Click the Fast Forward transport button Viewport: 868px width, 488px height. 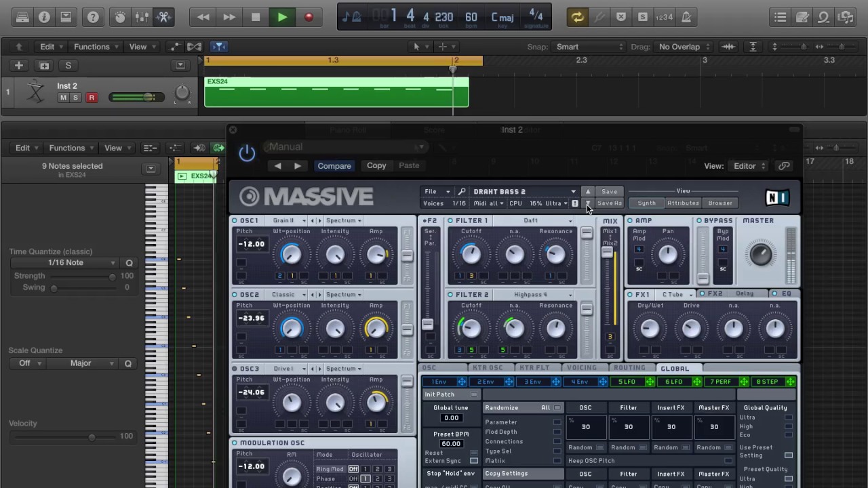click(x=229, y=17)
